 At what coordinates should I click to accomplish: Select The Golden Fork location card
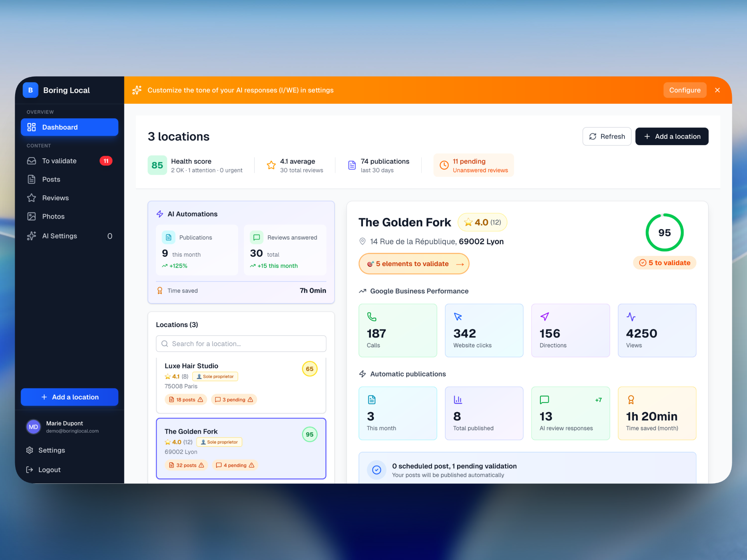tap(241, 448)
